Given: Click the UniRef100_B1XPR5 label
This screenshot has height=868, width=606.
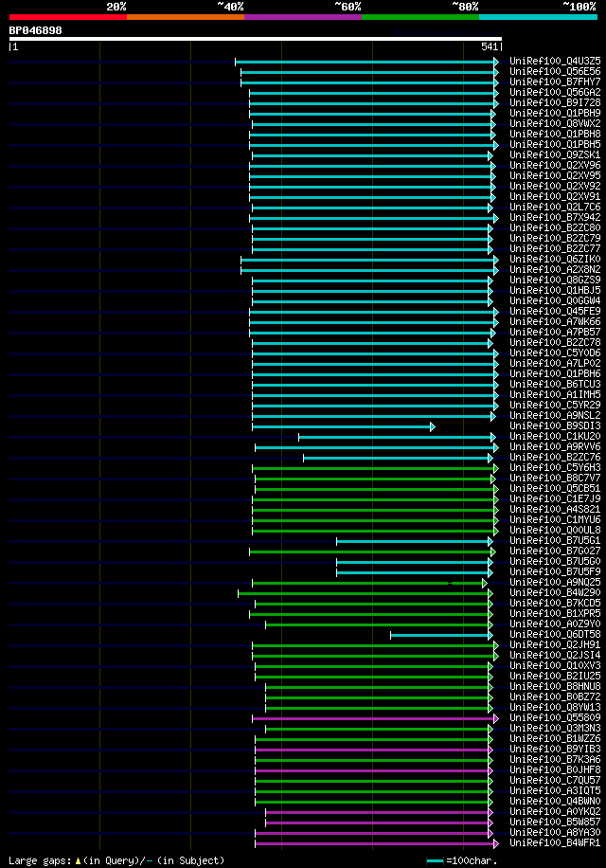Looking at the screenshot, I should coord(555,614).
